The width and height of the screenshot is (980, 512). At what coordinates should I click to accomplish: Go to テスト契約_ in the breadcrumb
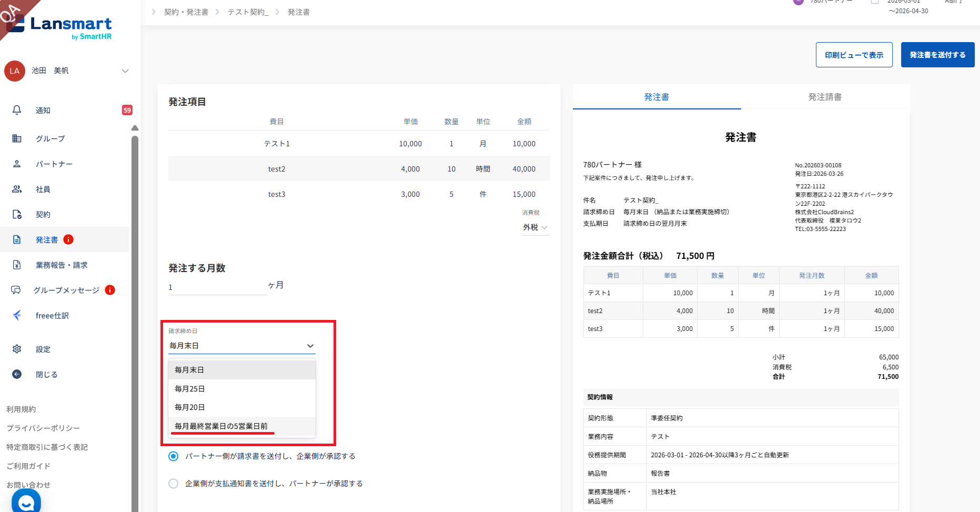point(248,12)
